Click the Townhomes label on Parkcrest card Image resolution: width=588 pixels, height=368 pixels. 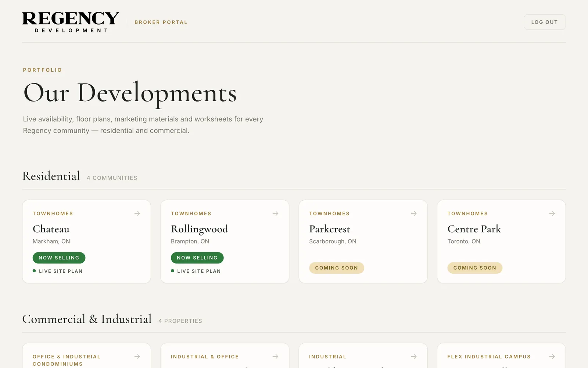(x=329, y=213)
